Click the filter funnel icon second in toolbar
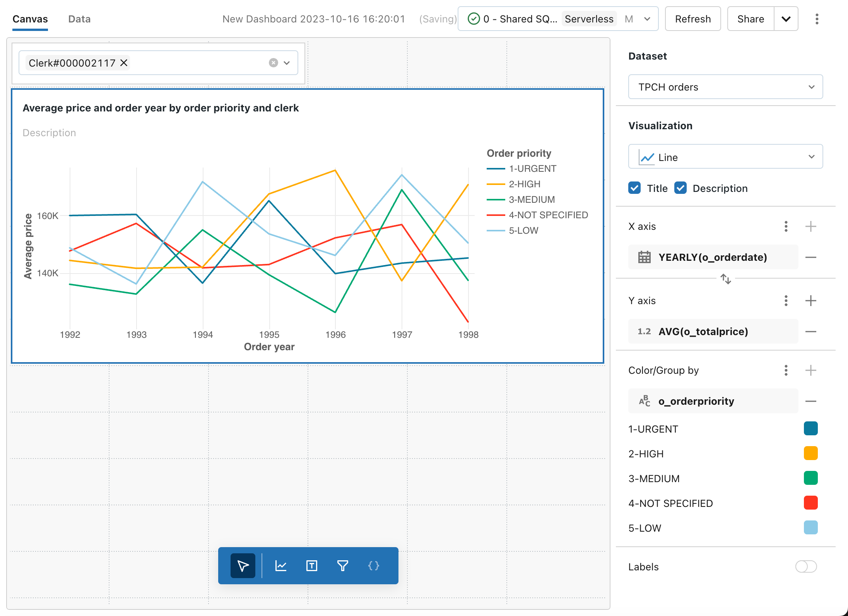The image size is (848, 616). click(342, 565)
